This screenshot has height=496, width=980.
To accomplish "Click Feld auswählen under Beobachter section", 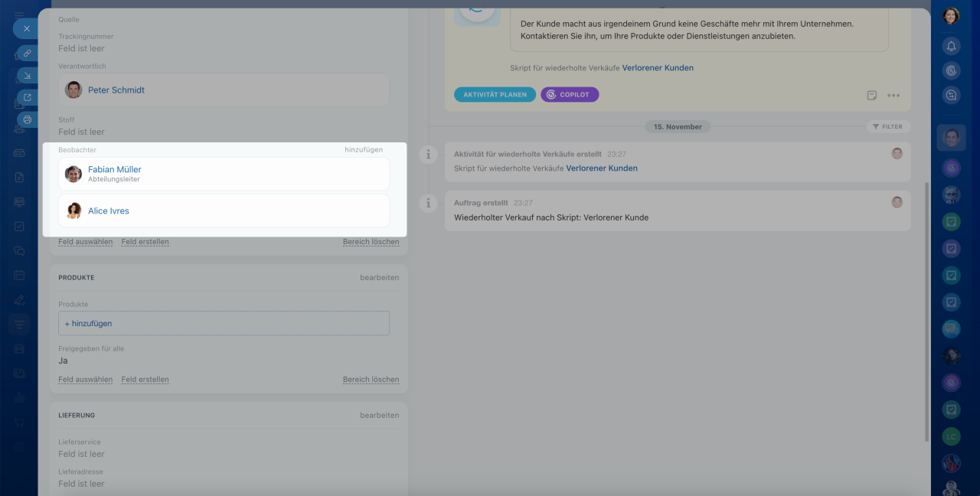I will pyautogui.click(x=85, y=242).
